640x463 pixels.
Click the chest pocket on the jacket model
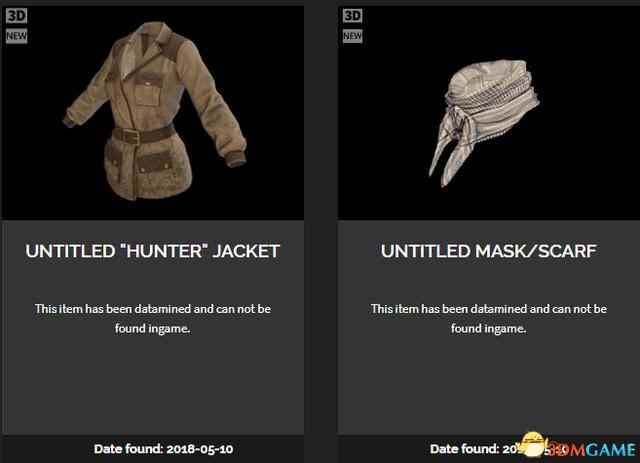click(x=150, y=93)
